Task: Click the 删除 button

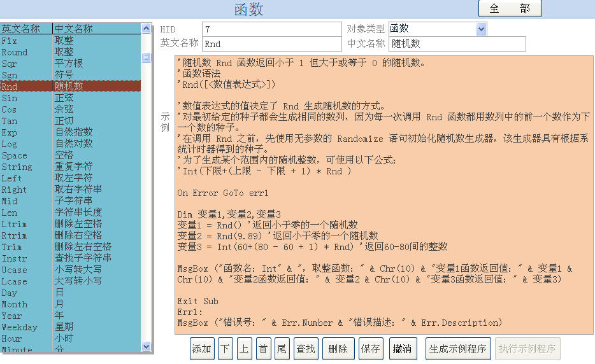Action: [x=338, y=349]
